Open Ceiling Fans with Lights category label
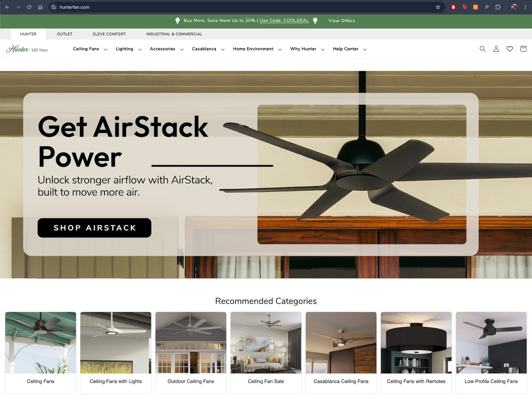The height and width of the screenshot is (406, 532). pyautogui.click(x=116, y=381)
